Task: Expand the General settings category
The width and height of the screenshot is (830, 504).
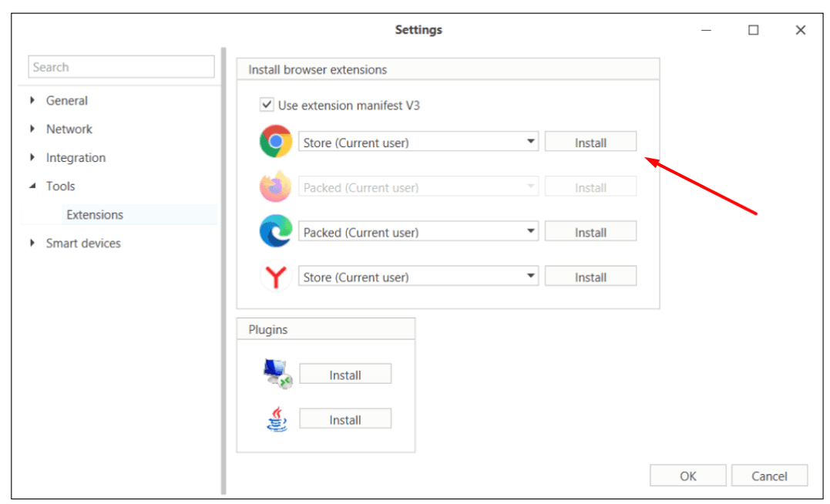Action: click(32, 101)
